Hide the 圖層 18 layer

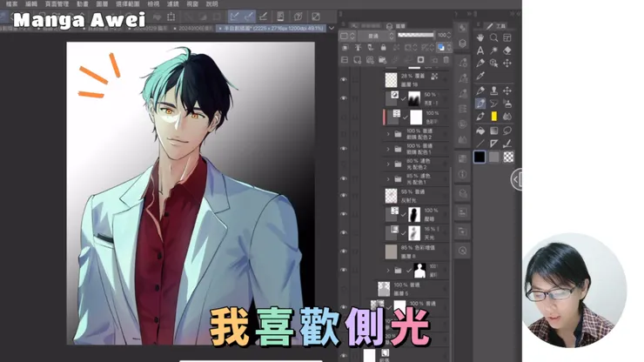coord(344,79)
